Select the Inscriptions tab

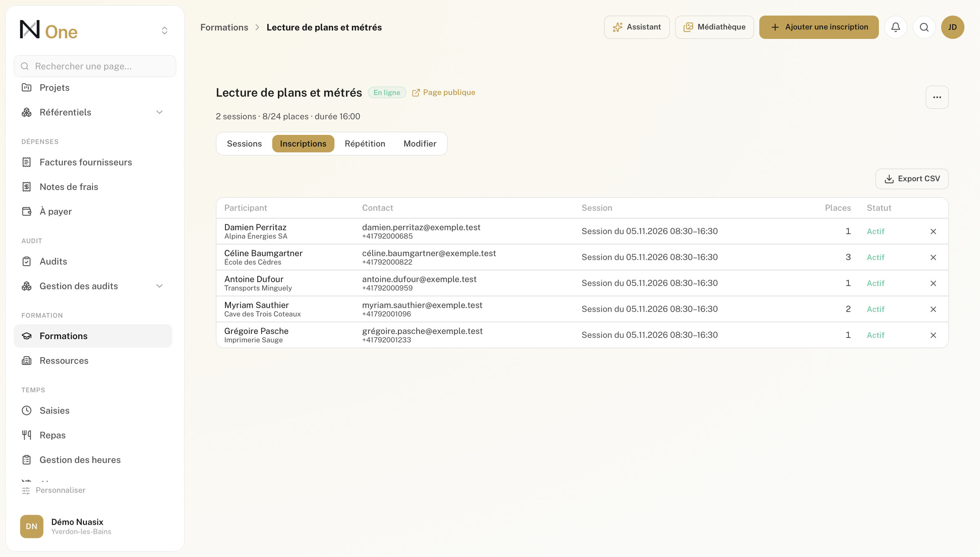click(303, 144)
